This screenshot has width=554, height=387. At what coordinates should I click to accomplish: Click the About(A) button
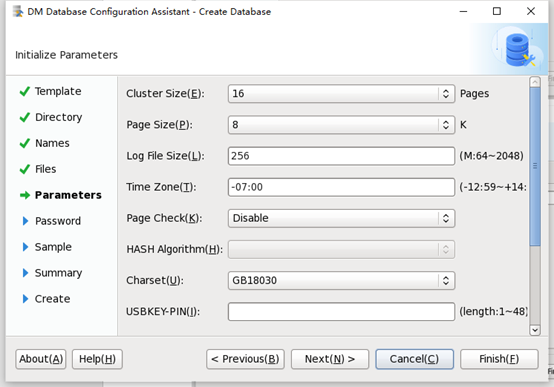click(x=41, y=359)
